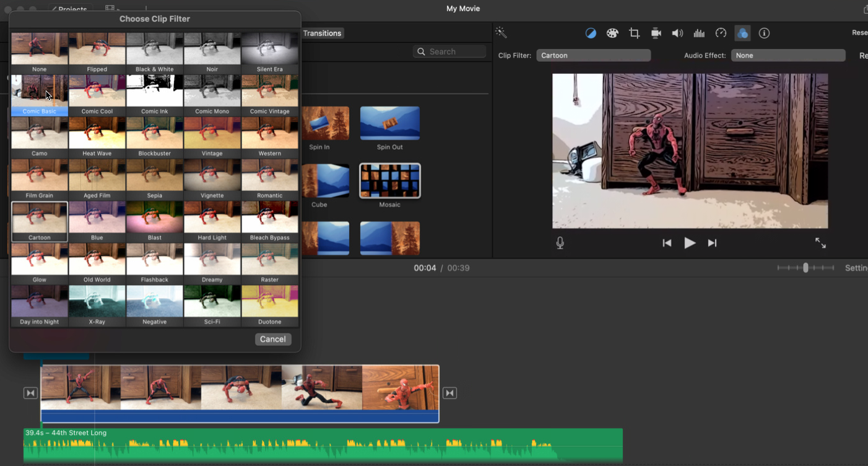Choose the Day into Night filter
The image size is (868, 466).
tap(40, 306)
